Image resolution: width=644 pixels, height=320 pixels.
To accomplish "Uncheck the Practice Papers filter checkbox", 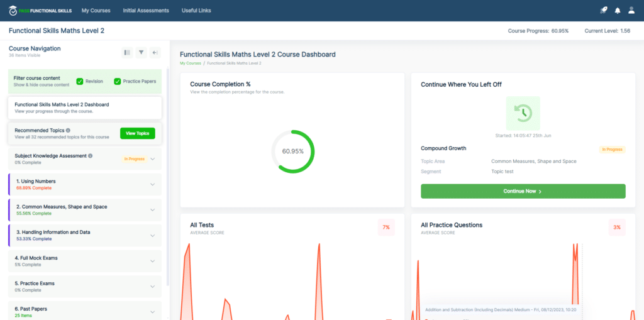I will (x=118, y=81).
